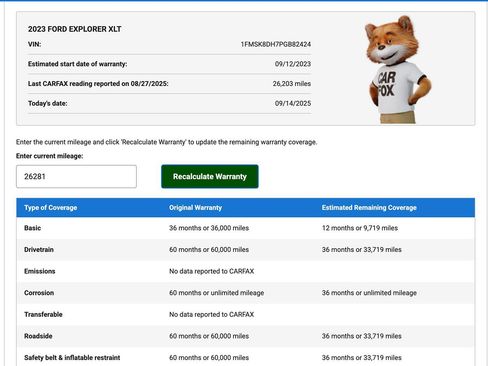This screenshot has height=366, width=488.
Task: Click the Emissions coverage row label
Action: click(40, 271)
